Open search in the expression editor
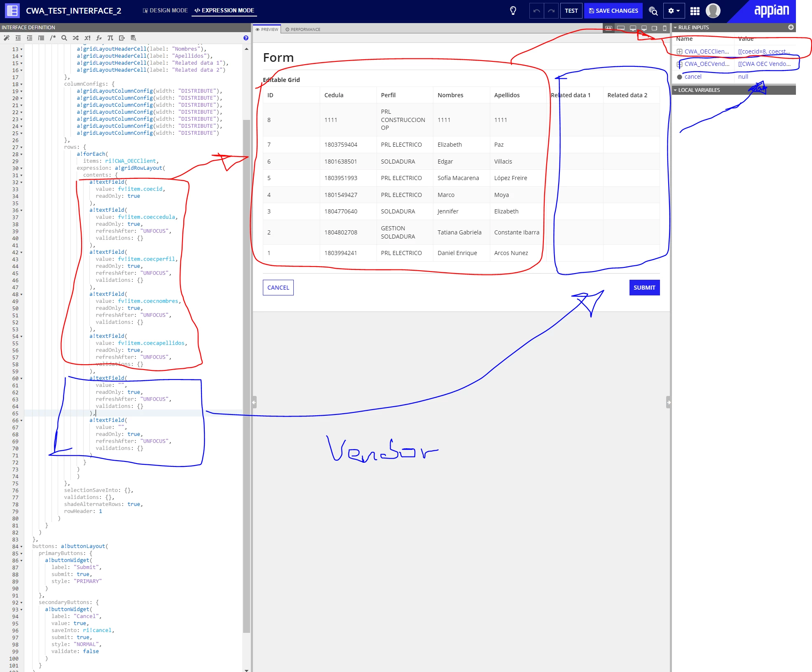Image resolution: width=812 pixels, height=672 pixels. 64,38
